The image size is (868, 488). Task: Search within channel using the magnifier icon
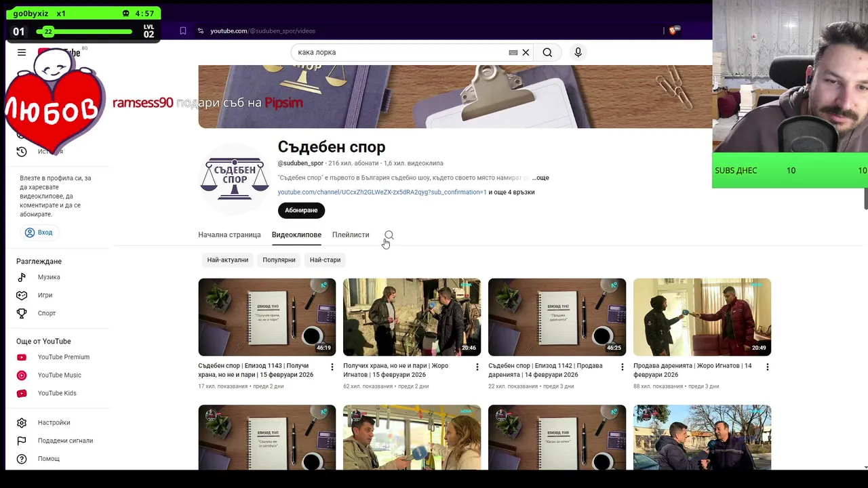point(389,235)
